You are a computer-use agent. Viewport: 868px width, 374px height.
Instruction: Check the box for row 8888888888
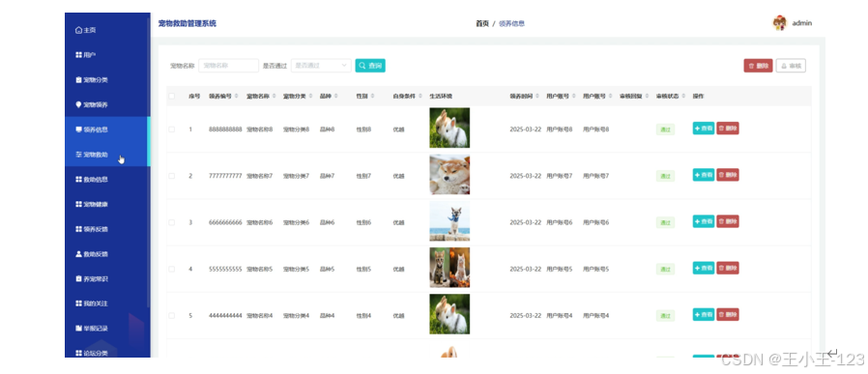point(172,129)
